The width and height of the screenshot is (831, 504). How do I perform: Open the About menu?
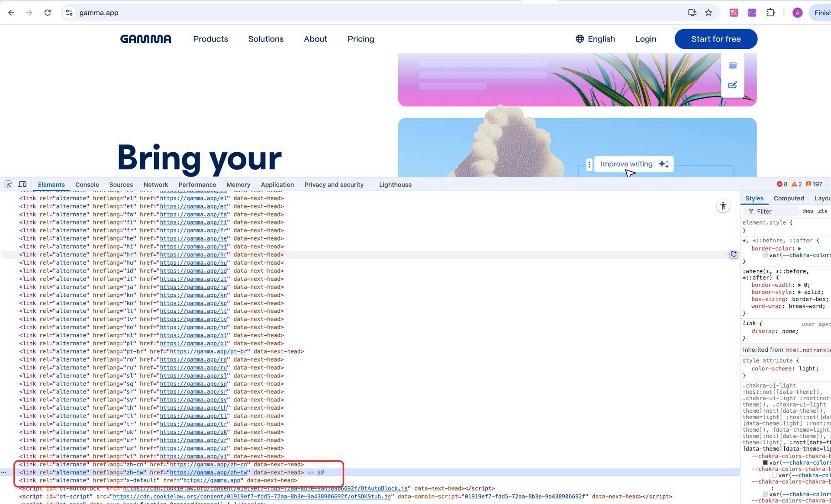coord(316,39)
